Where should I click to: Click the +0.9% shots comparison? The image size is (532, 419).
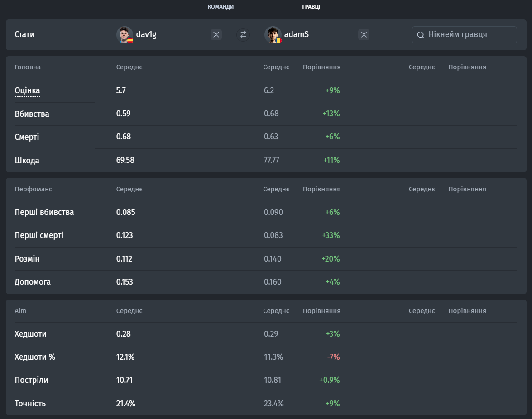click(x=330, y=380)
